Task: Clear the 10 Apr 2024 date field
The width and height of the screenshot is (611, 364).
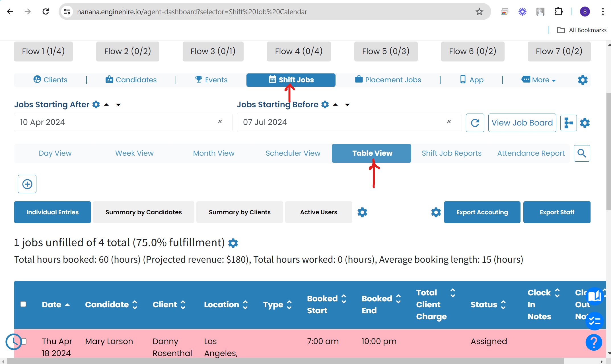Action: pyautogui.click(x=220, y=122)
